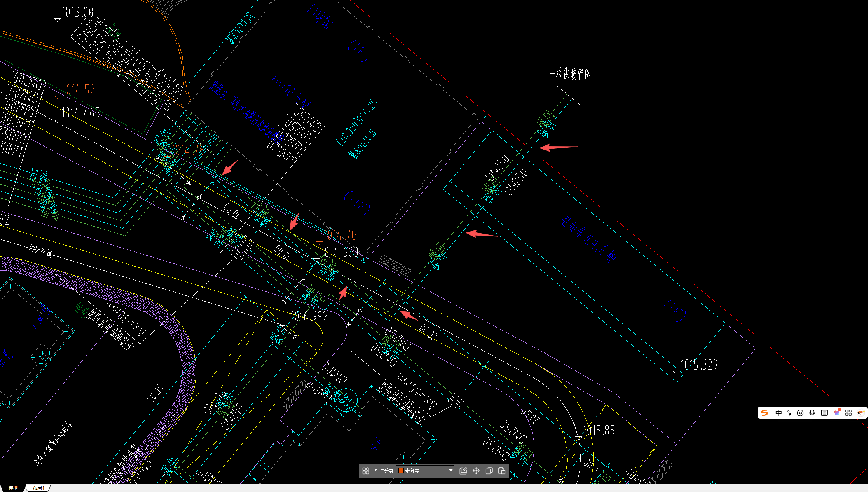The width and height of the screenshot is (868, 492).
Task: Select the move annotation crosshair icon
Action: [x=476, y=471]
